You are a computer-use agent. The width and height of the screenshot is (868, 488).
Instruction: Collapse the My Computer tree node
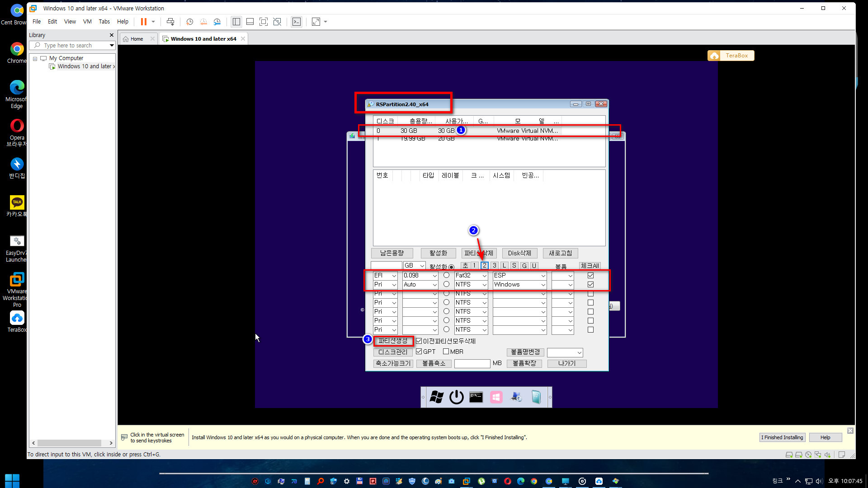(35, 59)
